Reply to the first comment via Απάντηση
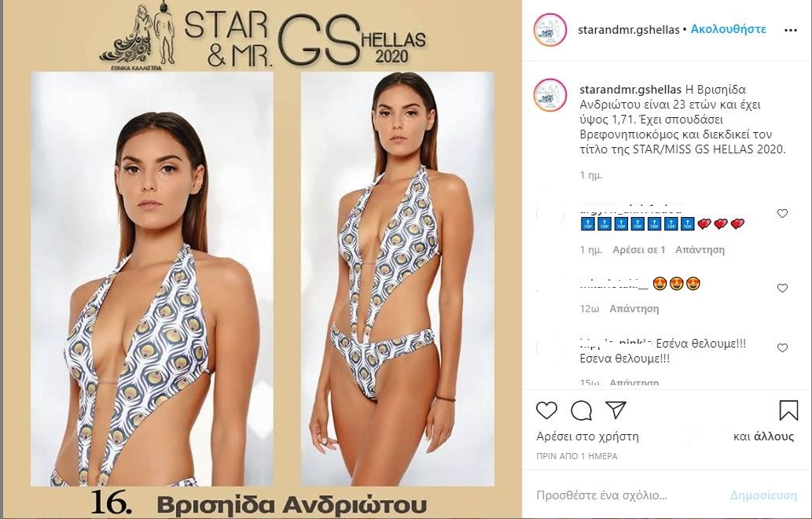Image resolution: width=812 pixels, height=519 pixels. click(700, 249)
